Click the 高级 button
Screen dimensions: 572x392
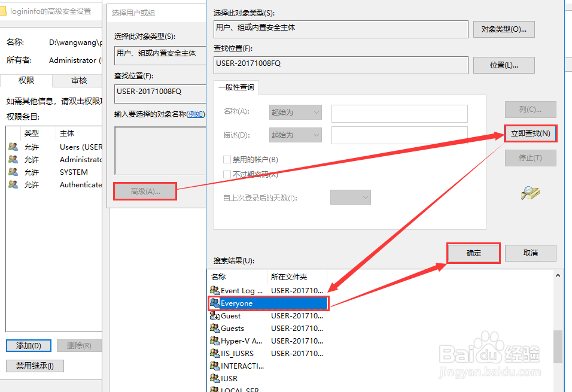[144, 191]
